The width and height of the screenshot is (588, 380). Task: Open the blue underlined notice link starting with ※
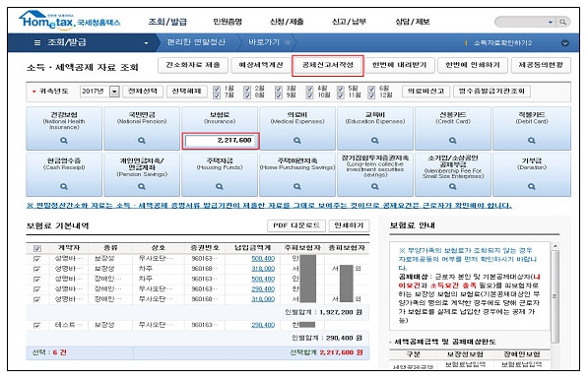[269, 206]
